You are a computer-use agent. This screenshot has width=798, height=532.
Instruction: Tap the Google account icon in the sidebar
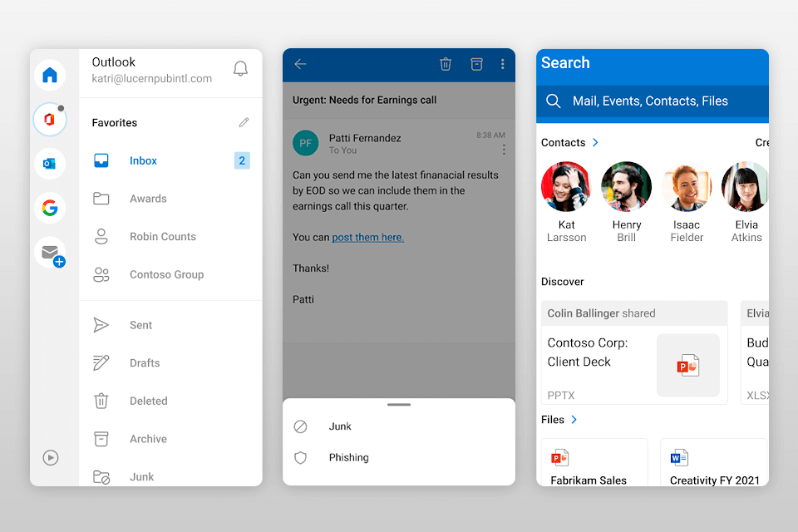click(50, 208)
